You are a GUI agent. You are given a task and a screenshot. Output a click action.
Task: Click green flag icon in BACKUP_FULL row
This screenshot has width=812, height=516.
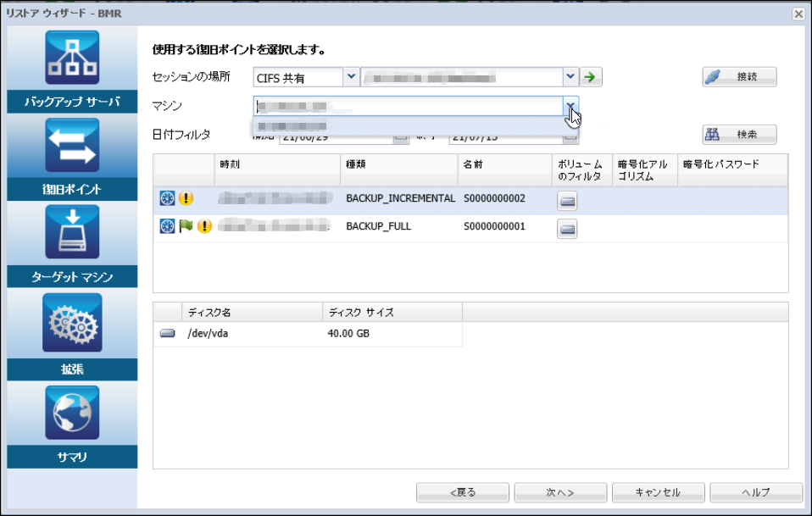(x=186, y=226)
